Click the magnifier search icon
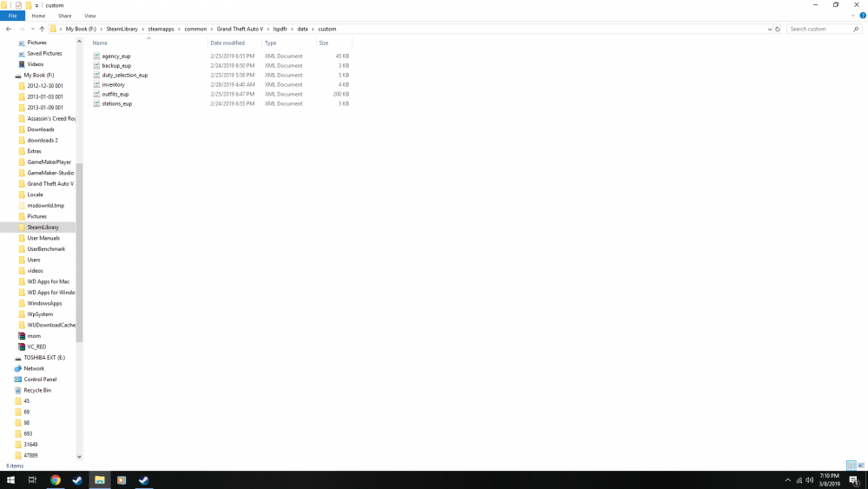This screenshot has height=489, width=868. coord(856,29)
